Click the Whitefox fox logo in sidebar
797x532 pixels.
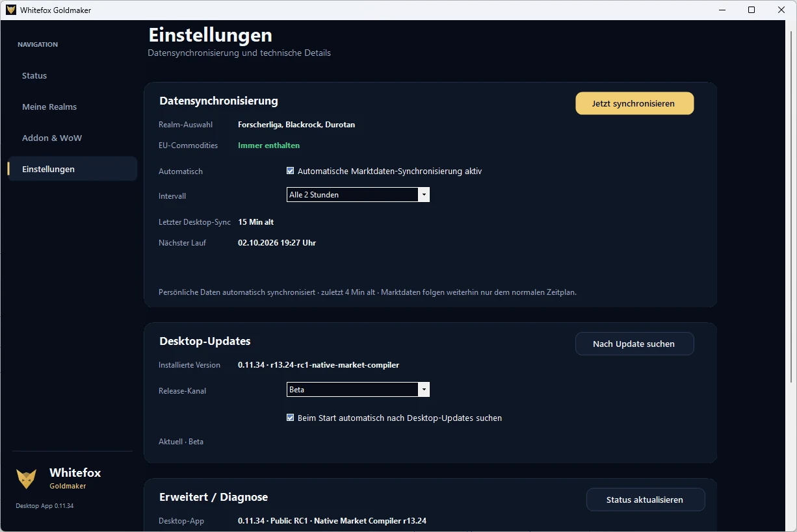(27, 479)
